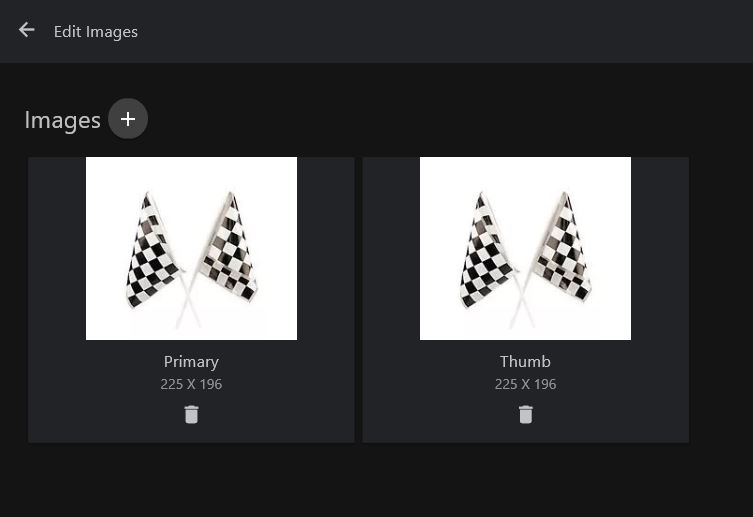Screen dimensions: 753x517
Task: Delete the Primary image via trash icon
Action: [x=191, y=414]
